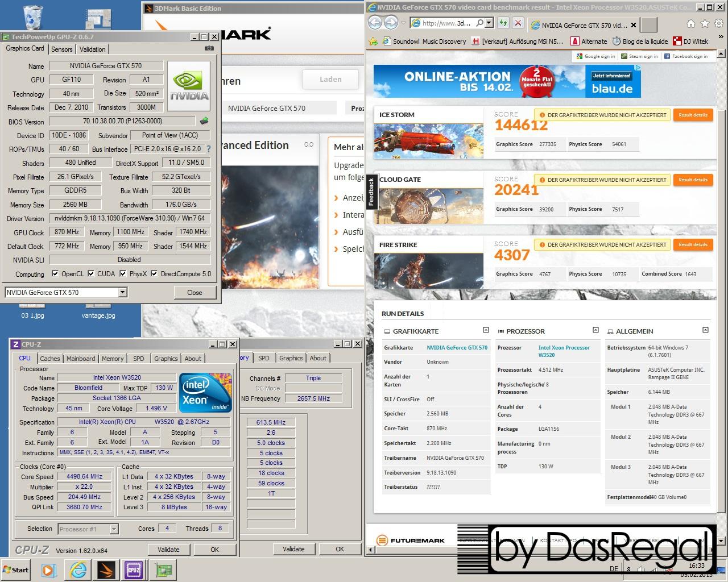This screenshot has height=582, width=728.
Task: Click the NVIDIA logo in GPU-Z
Action: pos(189,88)
